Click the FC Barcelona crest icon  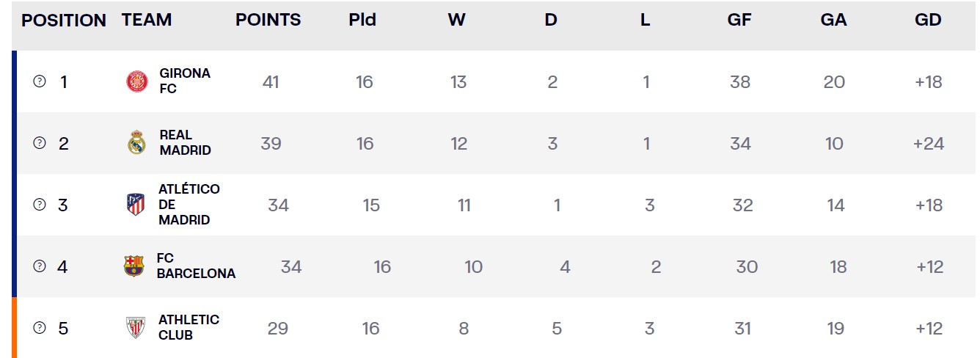134,266
